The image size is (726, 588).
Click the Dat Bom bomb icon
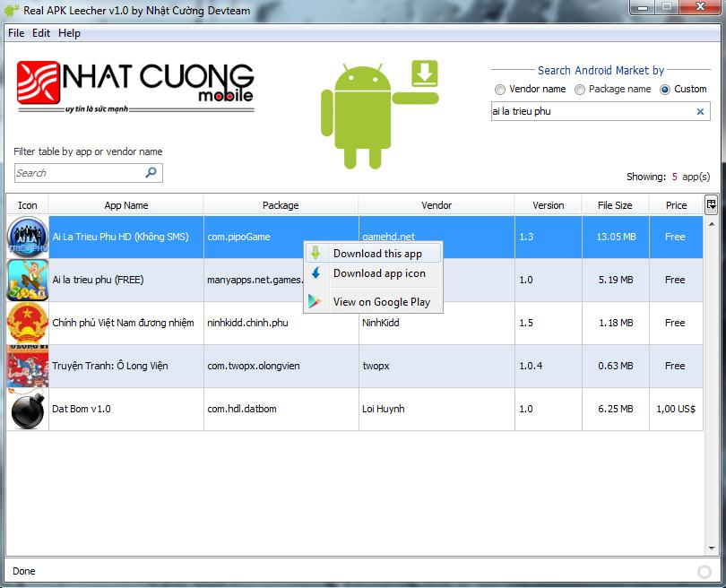pos(27,409)
